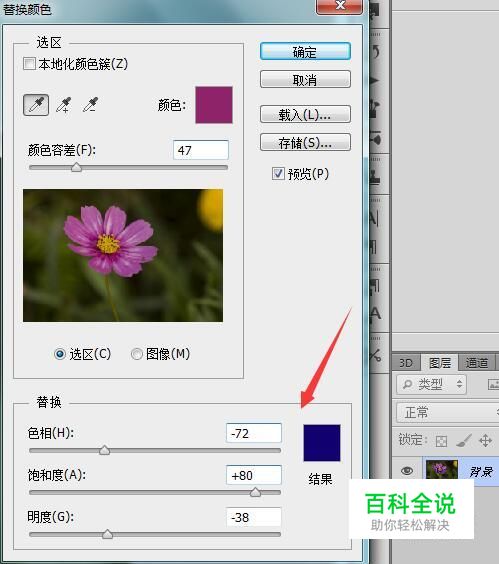499x564 pixels.
Task: Toggle lock position move icon
Action: 485,440
